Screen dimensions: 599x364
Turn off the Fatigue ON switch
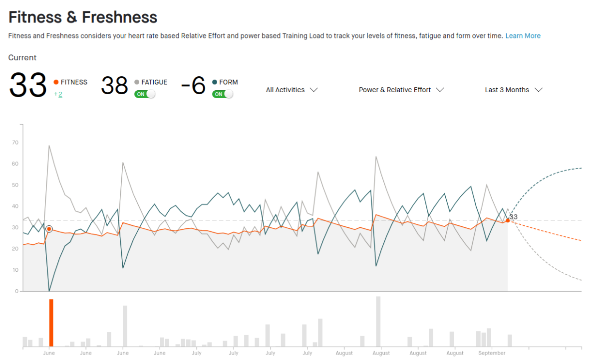145,94
